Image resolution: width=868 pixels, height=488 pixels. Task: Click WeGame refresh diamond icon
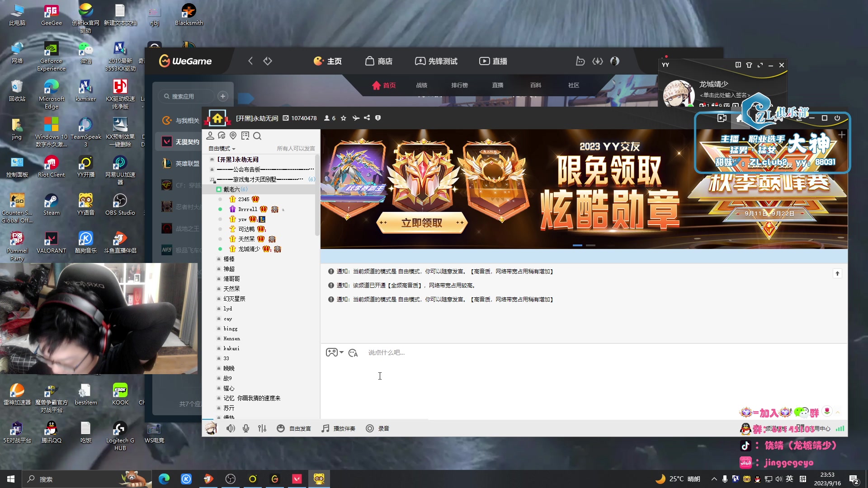pyautogui.click(x=268, y=61)
